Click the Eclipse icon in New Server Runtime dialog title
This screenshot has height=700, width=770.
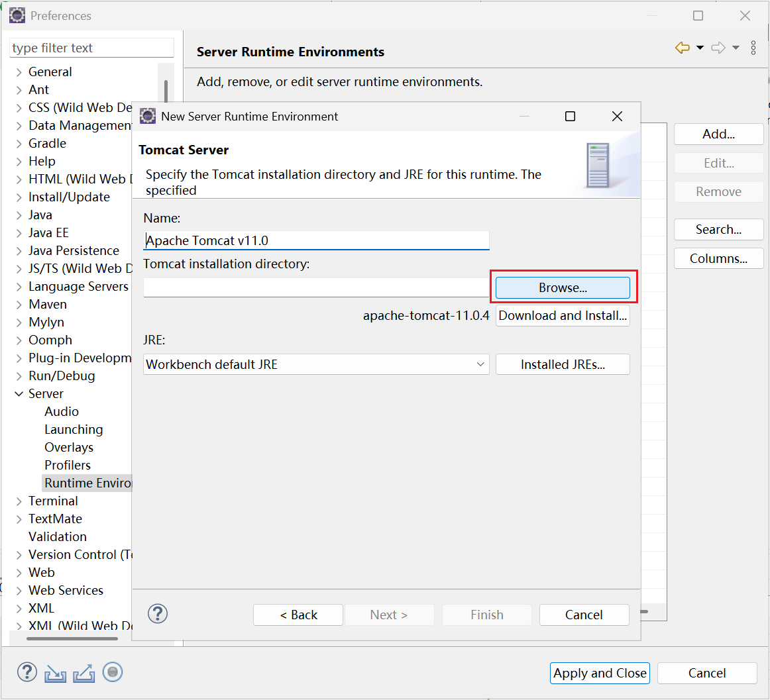pos(148,116)
